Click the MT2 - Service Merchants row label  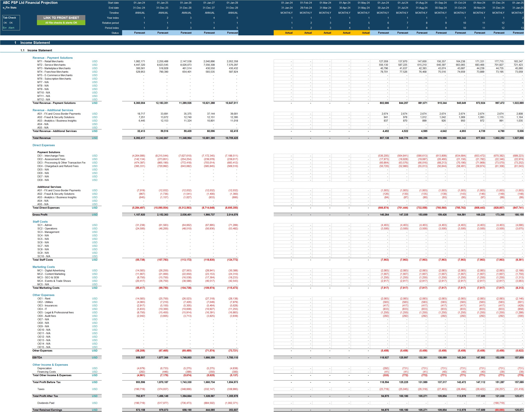[x=51, y=65]
